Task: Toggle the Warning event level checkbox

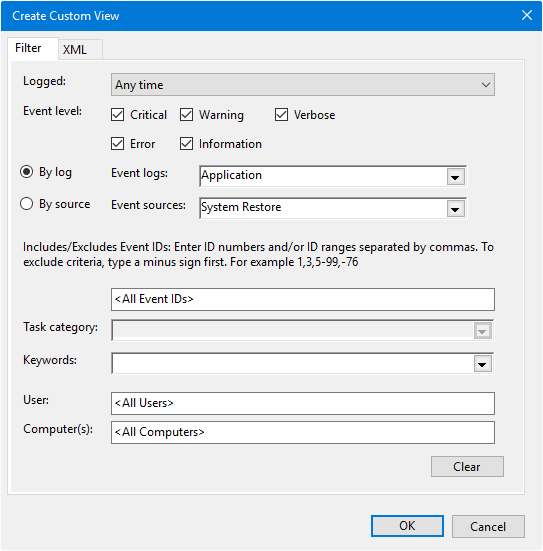Action: point(186,115)
